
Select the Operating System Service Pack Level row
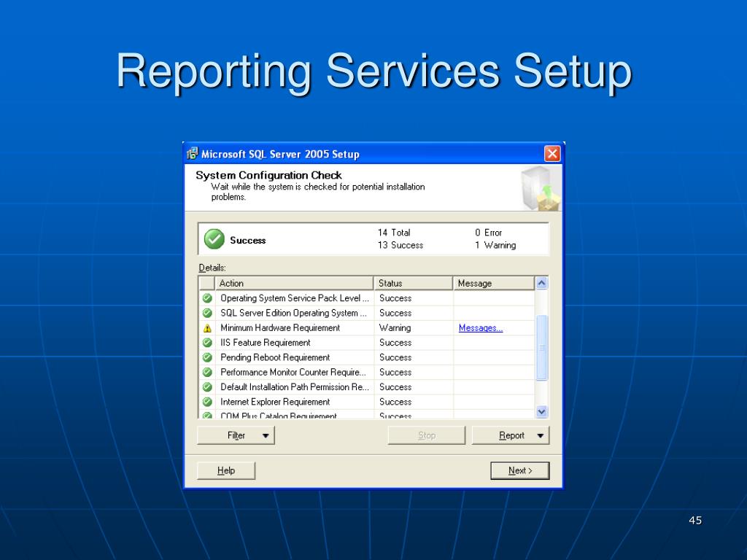pos(366,298)
